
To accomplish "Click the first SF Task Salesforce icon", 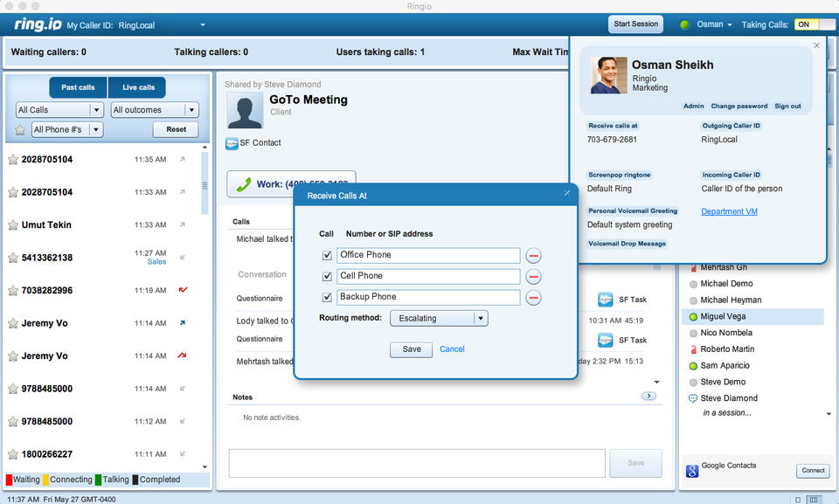I will [x=605, y=300].
